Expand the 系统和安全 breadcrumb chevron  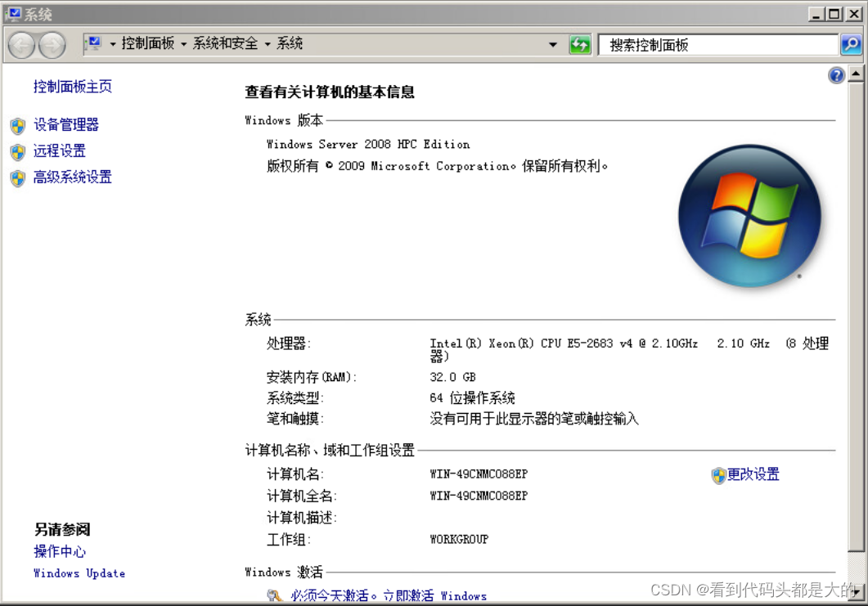(x=268, y=44)
